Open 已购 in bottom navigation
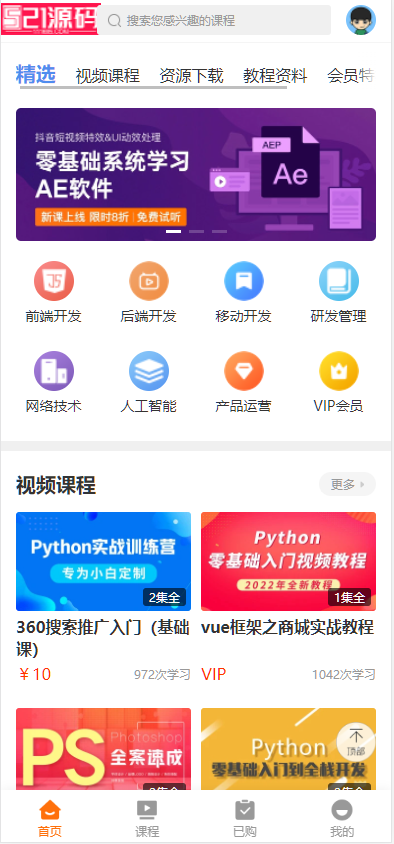 tap(245, 818)
